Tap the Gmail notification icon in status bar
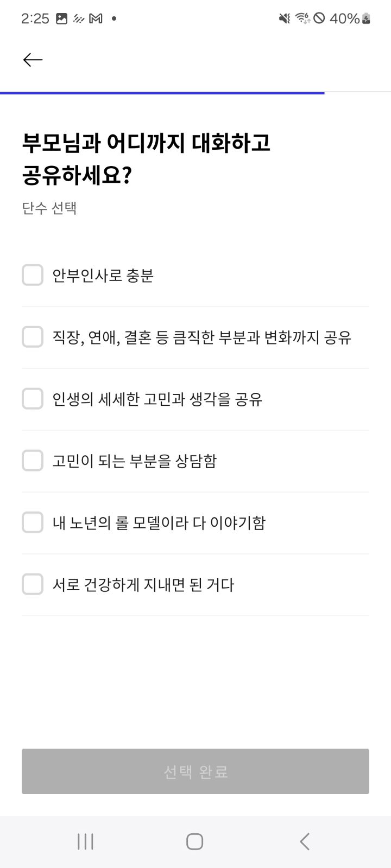This screenshot has width=391, height=868. tap(96, 18)
